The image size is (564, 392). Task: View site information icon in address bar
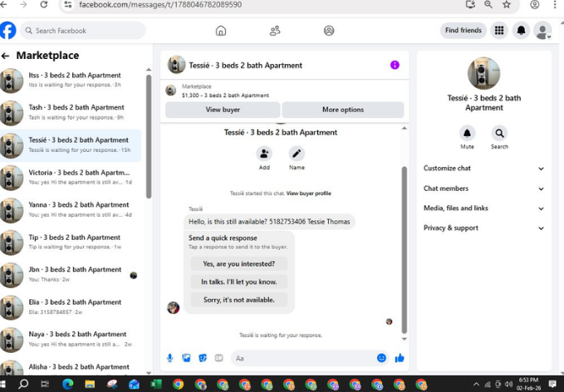click(x=67, y=5)
